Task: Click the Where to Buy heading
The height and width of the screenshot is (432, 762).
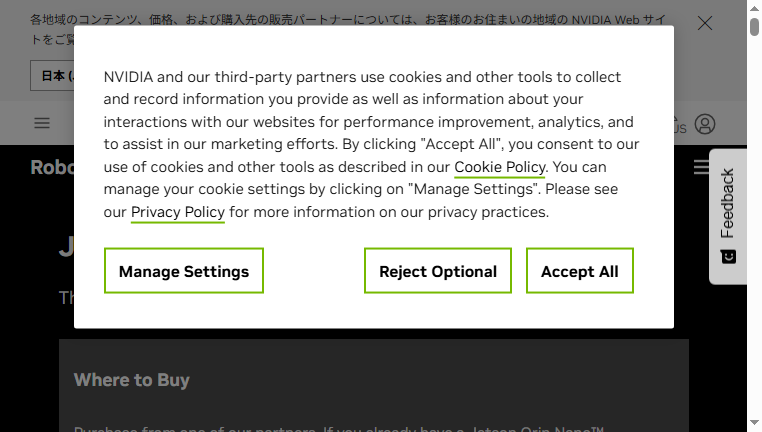Action: (132, 380)
